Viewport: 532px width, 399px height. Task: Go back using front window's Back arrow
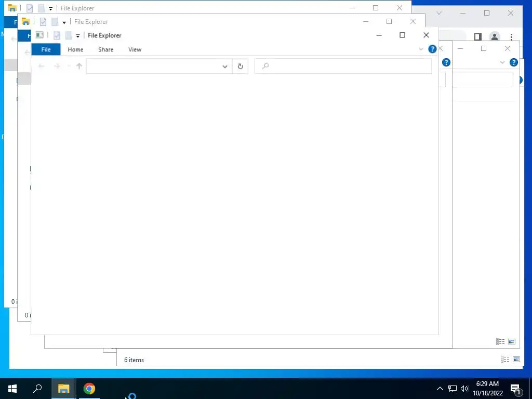[42, 66]
